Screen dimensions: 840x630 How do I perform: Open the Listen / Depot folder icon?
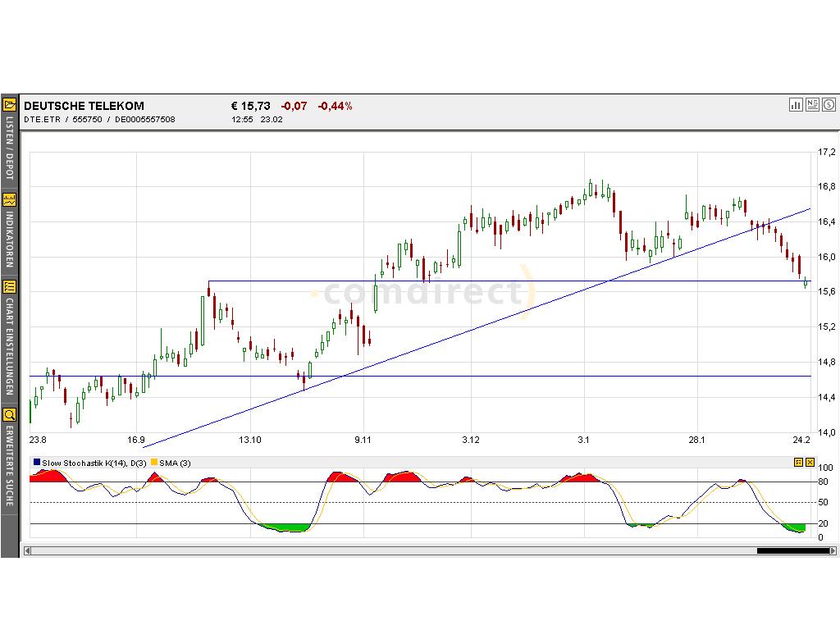point(10,104)
